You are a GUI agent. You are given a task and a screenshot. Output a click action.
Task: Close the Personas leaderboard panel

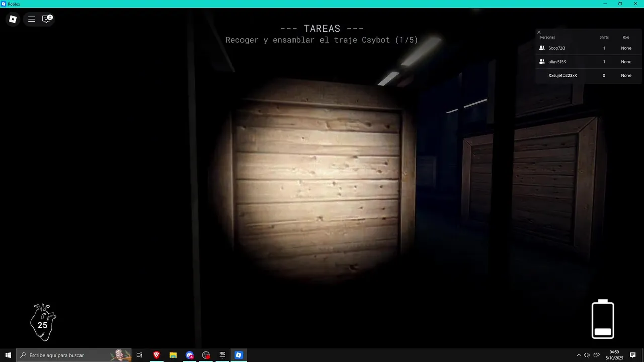tap(539, 32)
